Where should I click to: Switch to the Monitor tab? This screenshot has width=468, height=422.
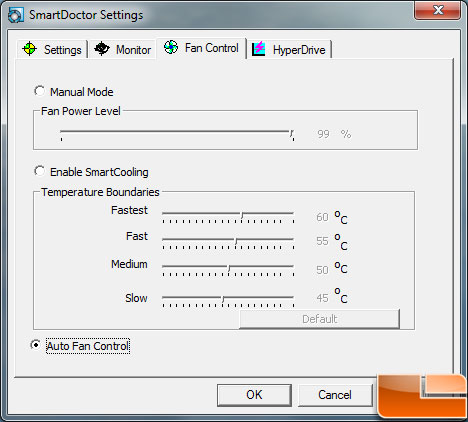click(x=122, y=49)
